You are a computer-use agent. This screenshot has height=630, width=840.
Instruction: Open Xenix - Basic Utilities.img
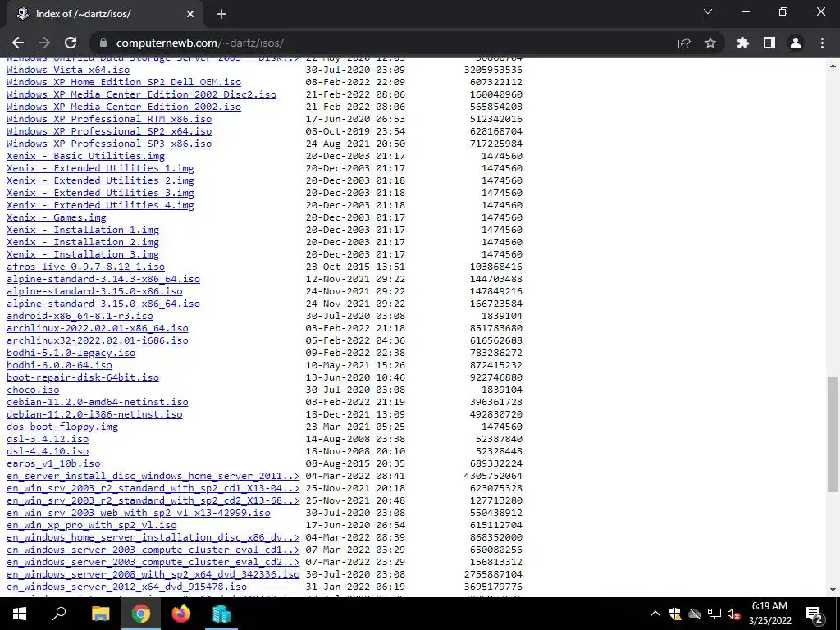click(85, 156)
